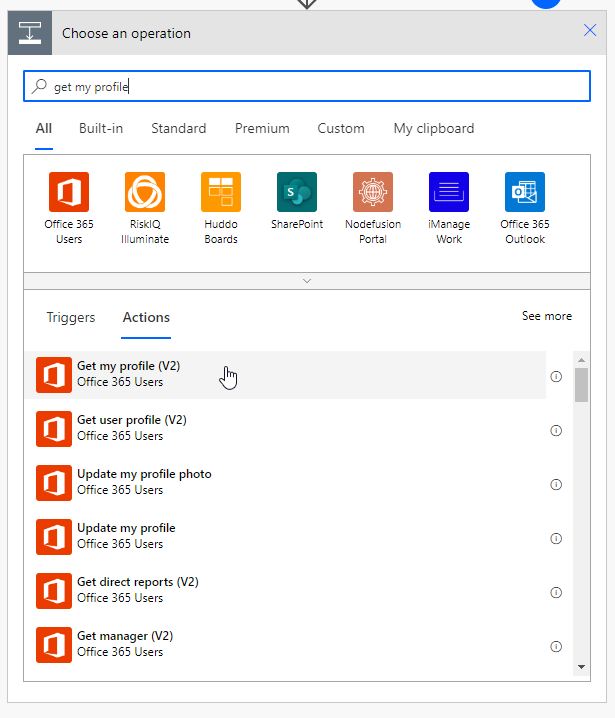Click the info icon for Get user profile (V2)

[x=556, y=430]
